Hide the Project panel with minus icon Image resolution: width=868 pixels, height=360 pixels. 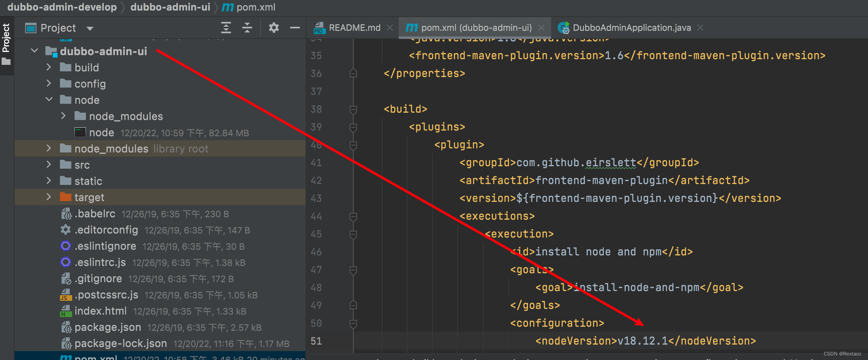[295, 28]
